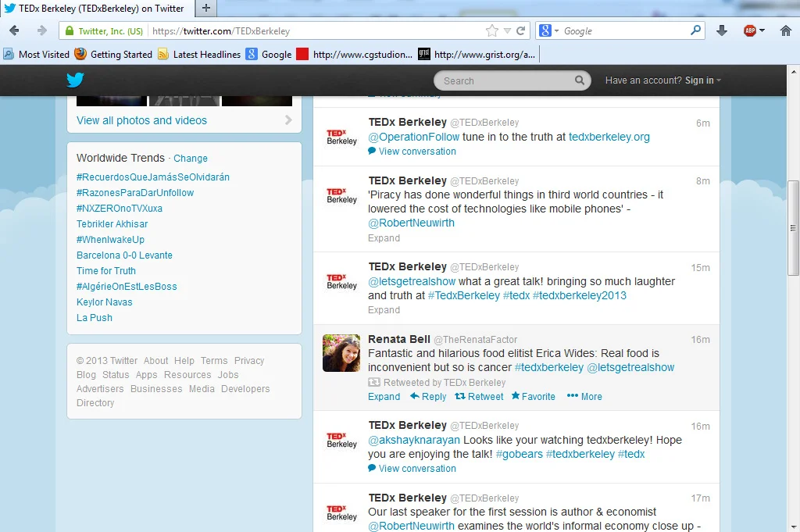Image resolution: width=800 pixels, height=532 pixels.
Task: Click Renata Bell's profile photo
Action: (x=341, y=353)
